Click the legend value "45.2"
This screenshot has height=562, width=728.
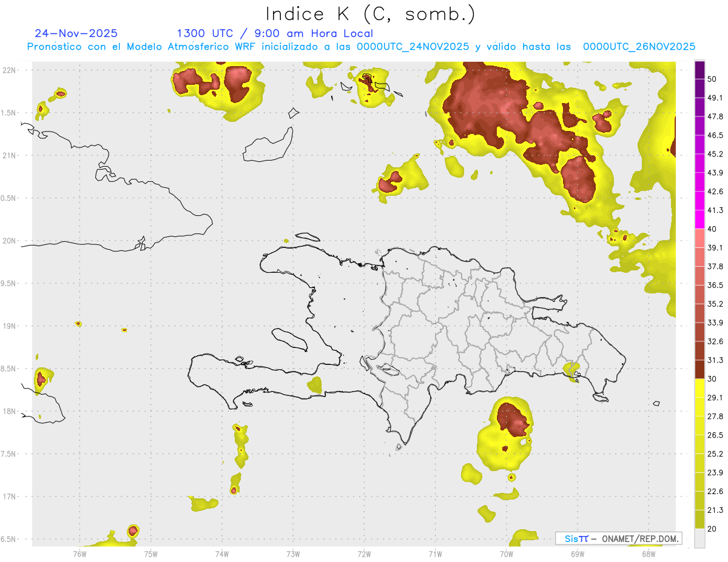(715, 154)
